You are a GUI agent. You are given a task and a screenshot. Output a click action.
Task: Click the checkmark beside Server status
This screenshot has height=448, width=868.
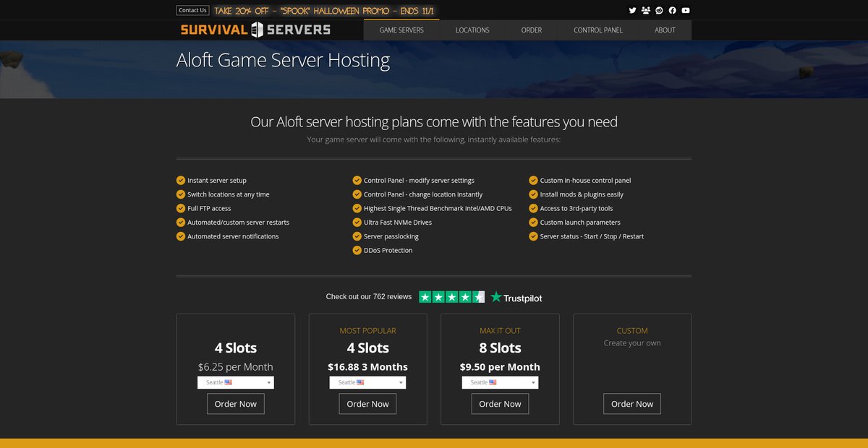534,236
